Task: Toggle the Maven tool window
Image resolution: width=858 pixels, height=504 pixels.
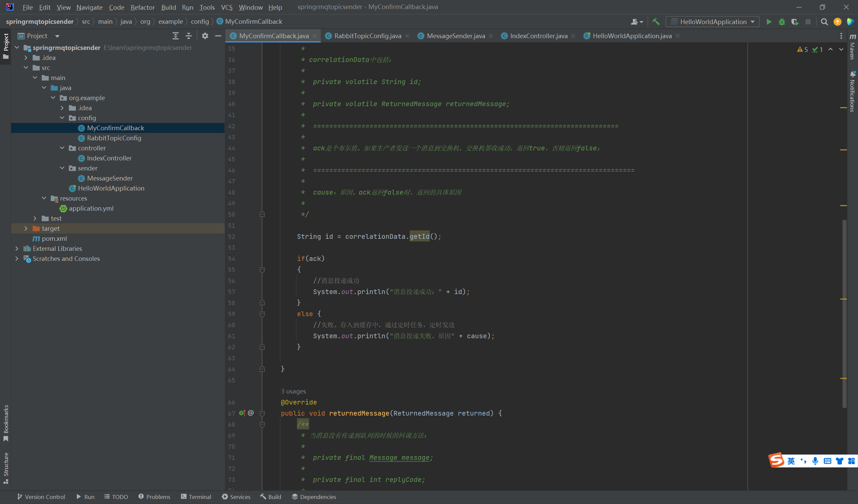Action: tap(852, 48)
